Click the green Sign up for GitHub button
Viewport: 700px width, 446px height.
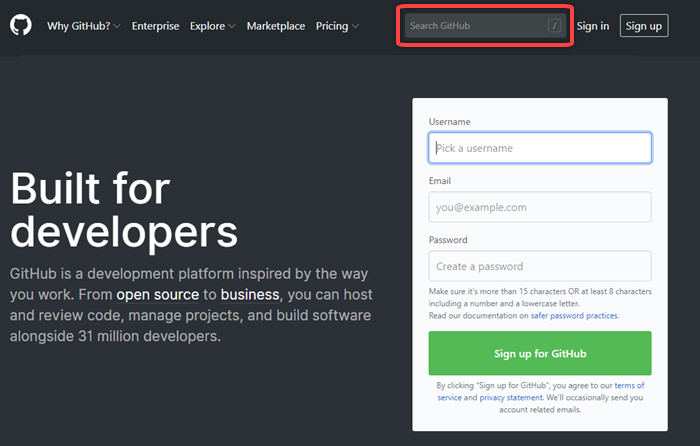click(x=540, y=353)
